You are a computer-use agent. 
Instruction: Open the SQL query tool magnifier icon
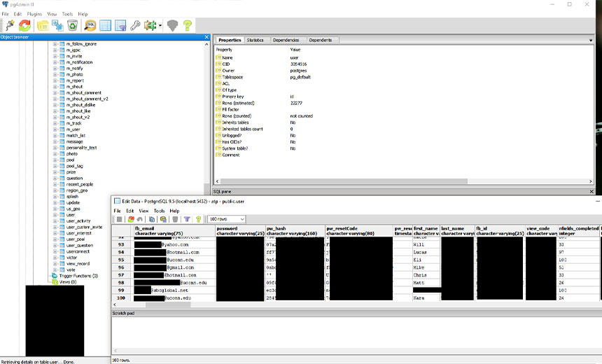click(90, 26)
